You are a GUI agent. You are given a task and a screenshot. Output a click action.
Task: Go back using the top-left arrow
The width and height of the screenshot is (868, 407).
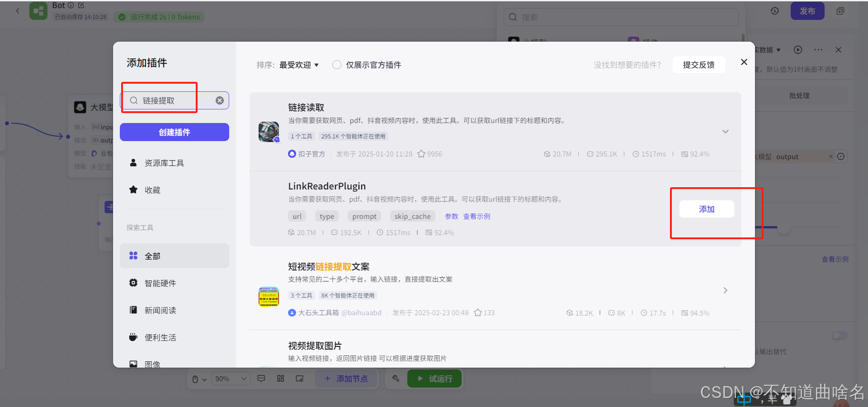pyautogui.click(x=18, y=11)
